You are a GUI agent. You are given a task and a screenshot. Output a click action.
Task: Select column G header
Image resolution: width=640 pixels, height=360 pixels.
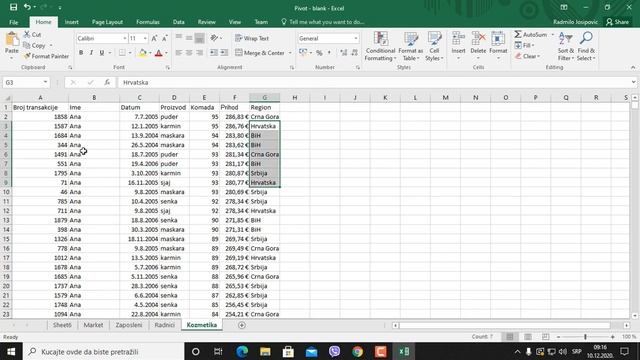pos(264,98)
